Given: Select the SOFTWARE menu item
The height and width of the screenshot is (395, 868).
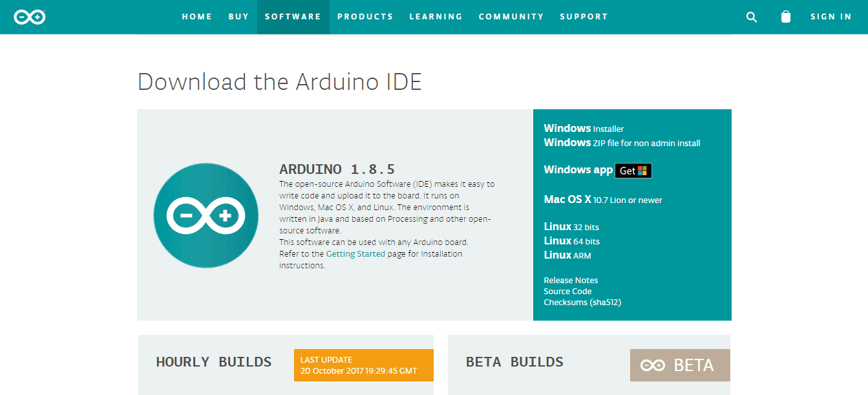Looking at the screenshot, I should tap(293, 17).
